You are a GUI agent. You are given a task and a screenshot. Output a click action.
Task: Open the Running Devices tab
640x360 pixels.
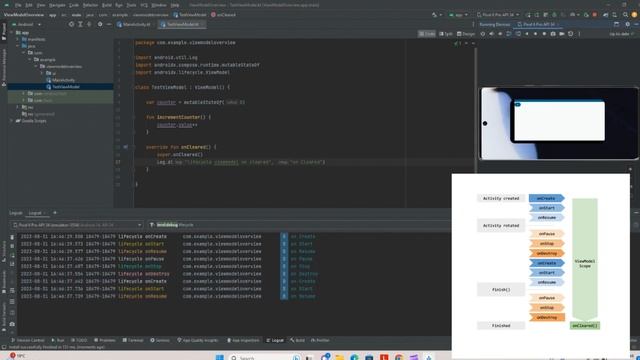[x=494, y=24]
